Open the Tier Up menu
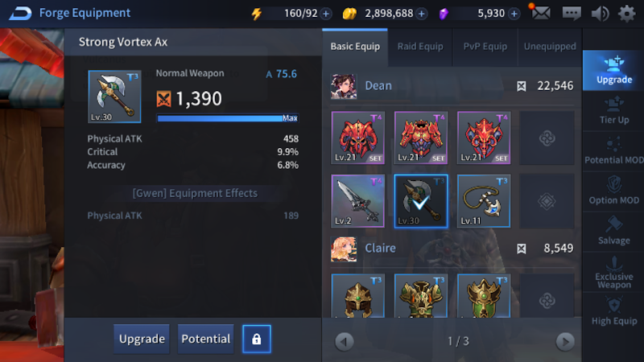The height and width of the screenshot is (362, 644). (613, 111)
